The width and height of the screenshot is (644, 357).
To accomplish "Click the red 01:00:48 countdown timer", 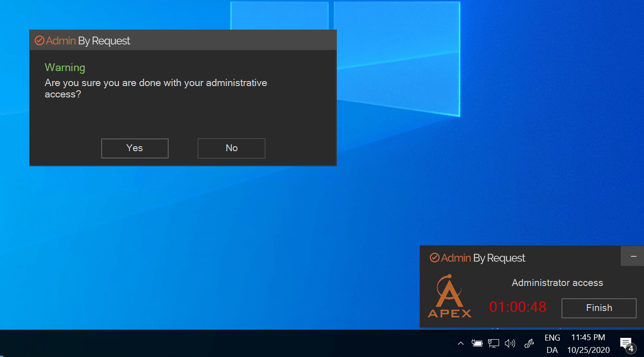I will [518, 307].
